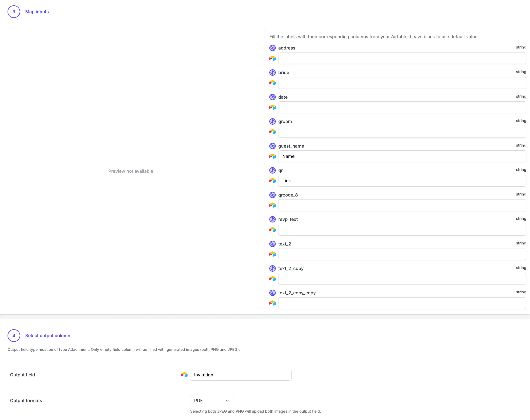Focus the text_2 column input field
Image resolution: width=530 pixels, height=420 pixels.
pyautogui.click(x=402, y=254)
